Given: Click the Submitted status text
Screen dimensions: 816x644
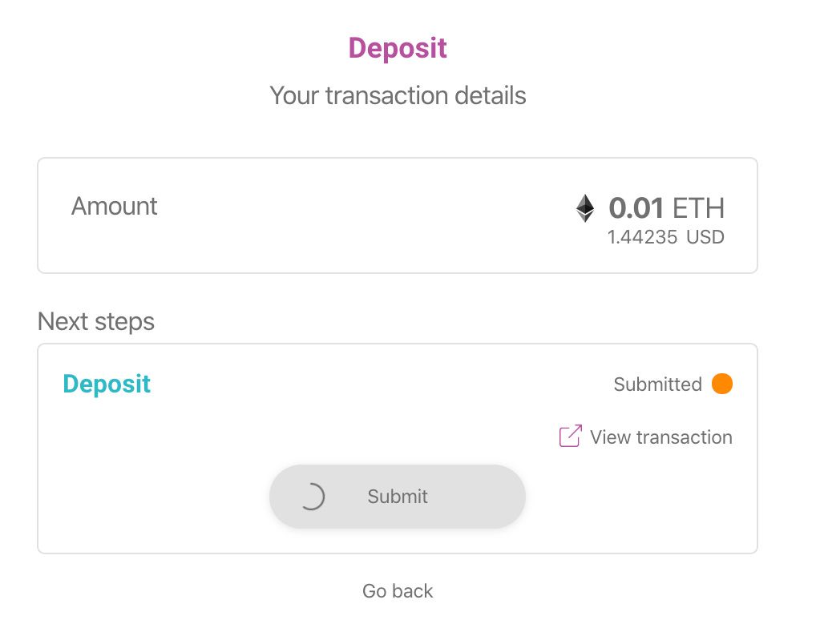Looking at the screenshot, I should tap(657, 384).
